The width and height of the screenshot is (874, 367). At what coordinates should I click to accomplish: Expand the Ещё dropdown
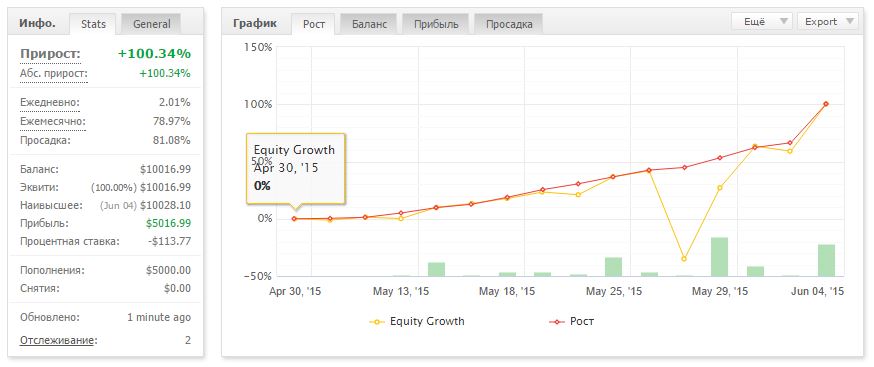pyautogui.click(x=762, y=22)
